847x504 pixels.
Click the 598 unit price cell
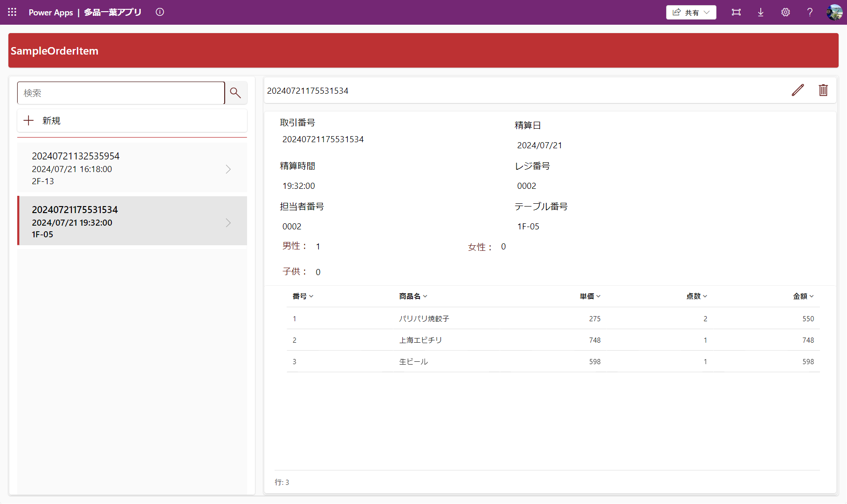point(595,362)
